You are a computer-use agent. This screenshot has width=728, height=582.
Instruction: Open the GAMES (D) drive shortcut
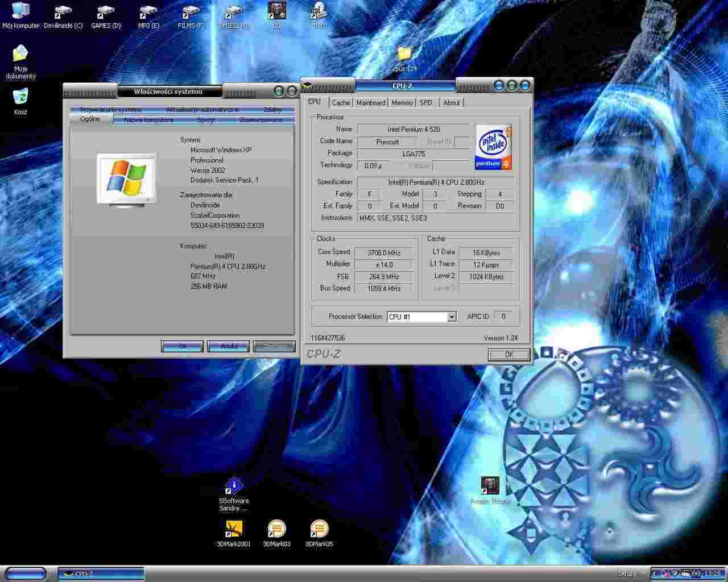click(106, 16)
